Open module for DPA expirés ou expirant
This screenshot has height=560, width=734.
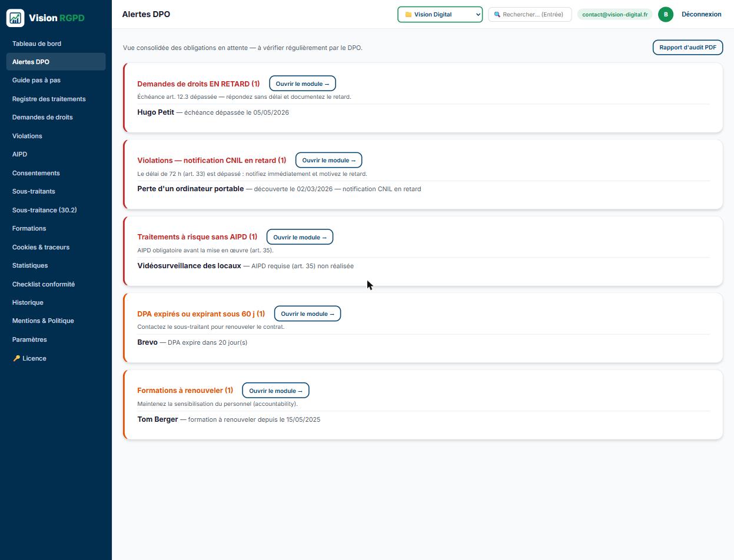(307, 314)
